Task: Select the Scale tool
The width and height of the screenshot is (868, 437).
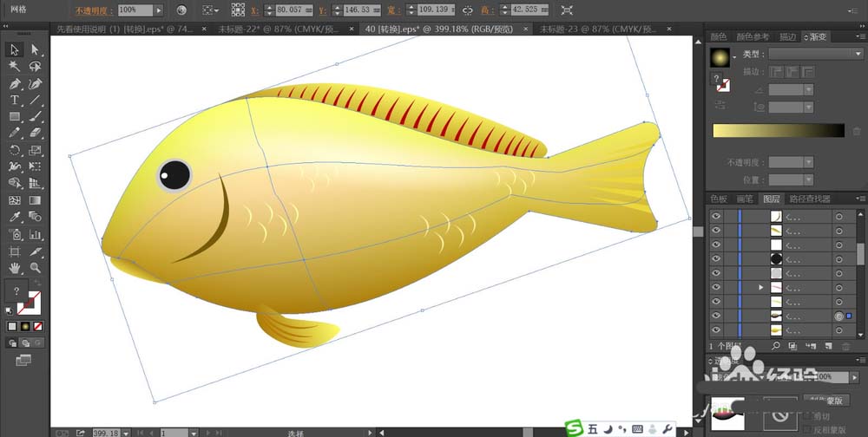Action: 36,150
